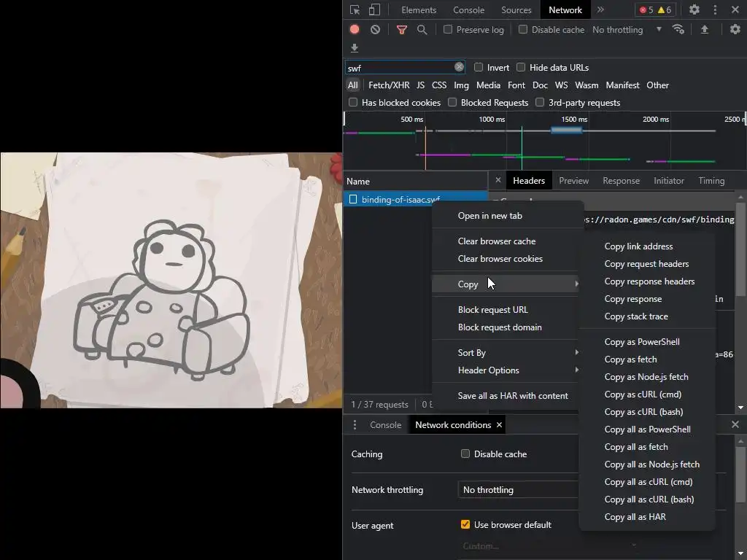This screenshot has height=560, width=747.
Task: Select the All filter type
Action: pyautogui.click(x=352, y=85)
